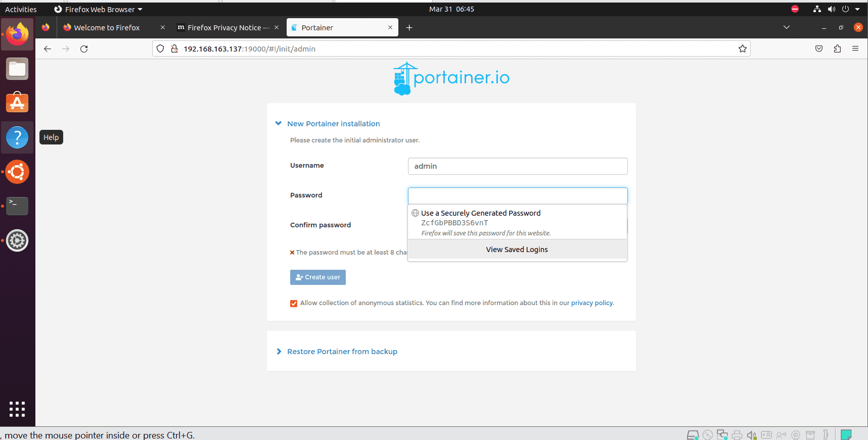Image resolution: width=868 pixels, height=440 pixels.
Task: Click the network icon in top bar
Action: point(817,9)
